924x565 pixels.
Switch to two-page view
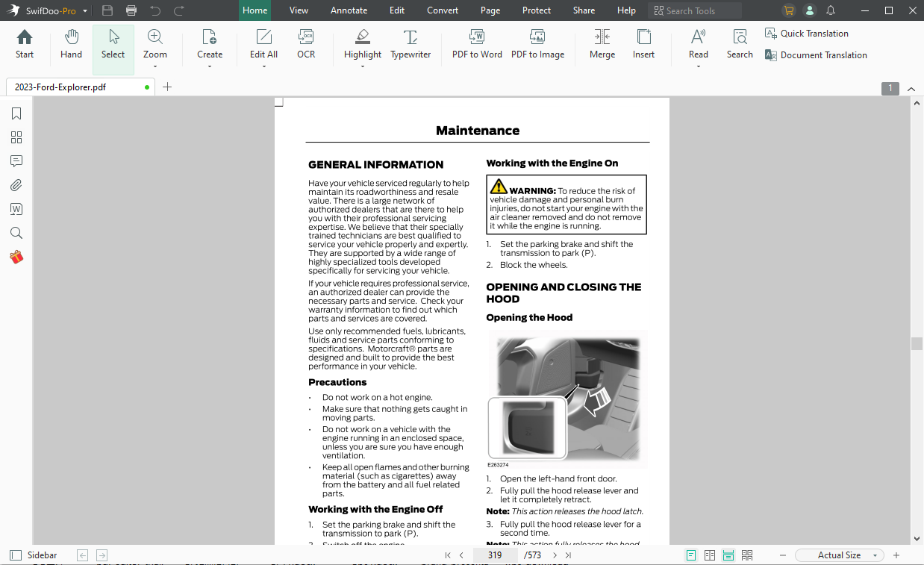pos(710,555)
